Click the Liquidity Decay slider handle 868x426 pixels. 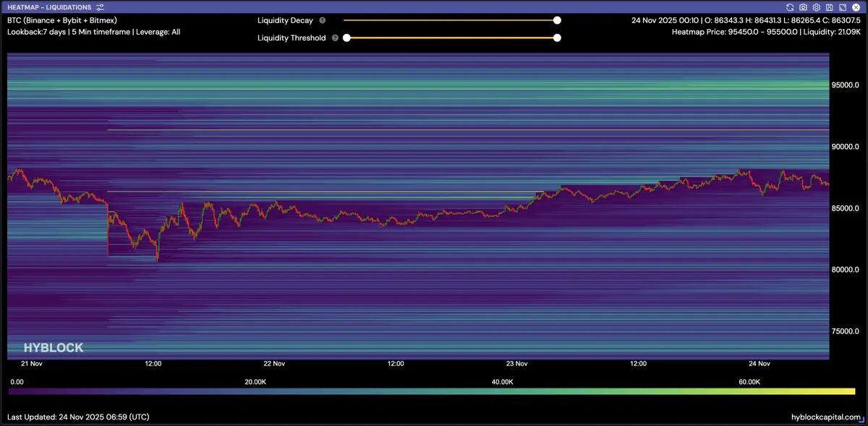[x=557, y=21]
